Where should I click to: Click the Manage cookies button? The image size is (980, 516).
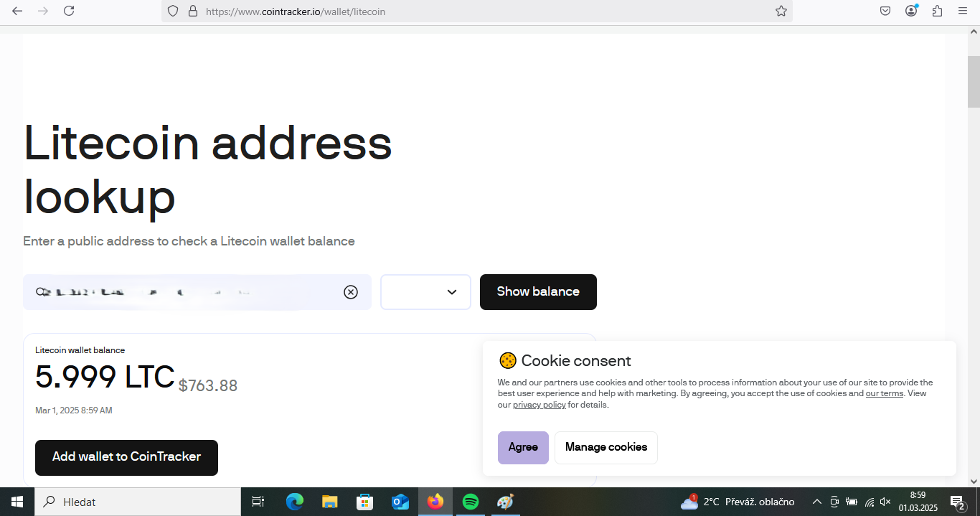click(606, 447)
